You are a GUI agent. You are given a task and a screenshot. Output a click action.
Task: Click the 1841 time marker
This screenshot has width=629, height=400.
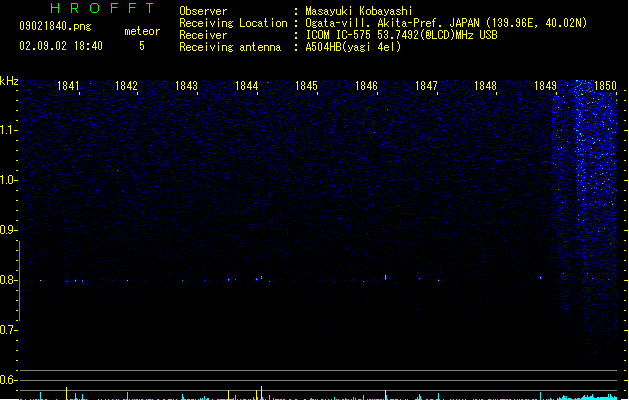pos(68,86)
